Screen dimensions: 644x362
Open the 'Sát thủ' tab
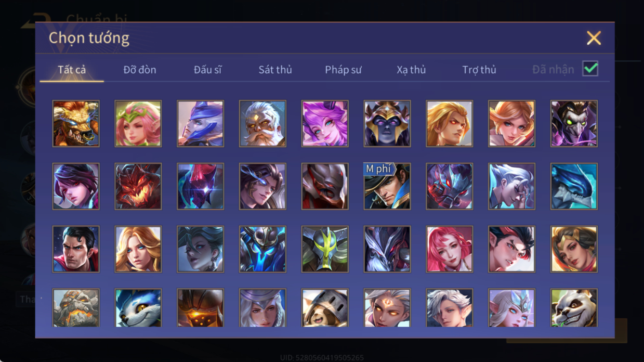pyautogui.click(x=275, y=70)
